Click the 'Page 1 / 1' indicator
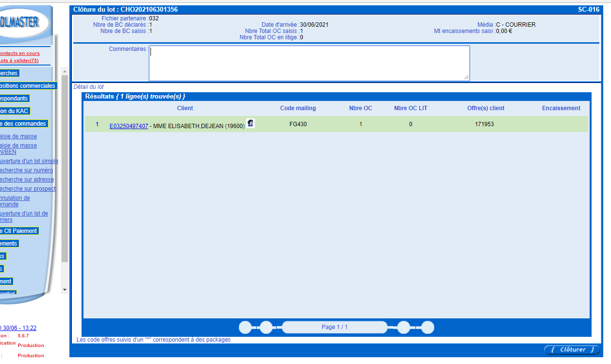Screen dimensions: 611x364 pyautogui.click(x=334, y=327)
